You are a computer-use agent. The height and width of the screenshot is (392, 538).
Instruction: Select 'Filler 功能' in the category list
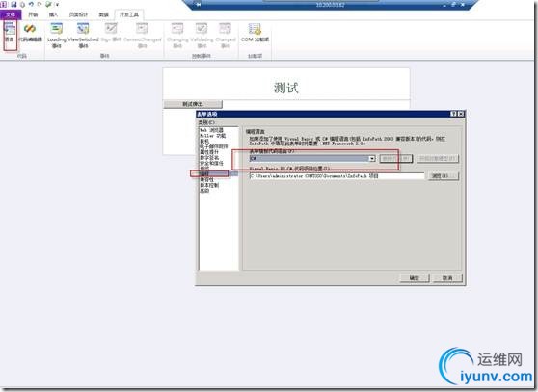click(213, 136)
